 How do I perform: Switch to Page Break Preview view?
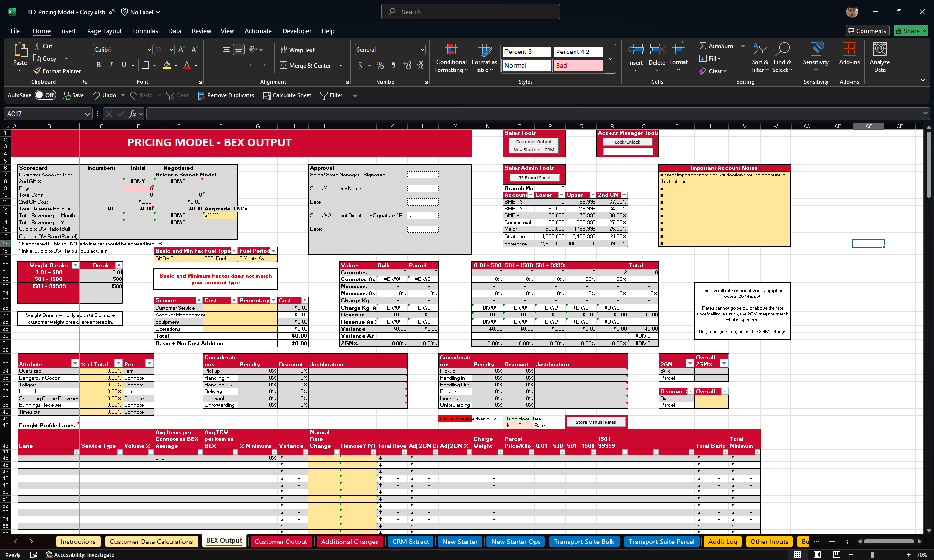[836, 555]
